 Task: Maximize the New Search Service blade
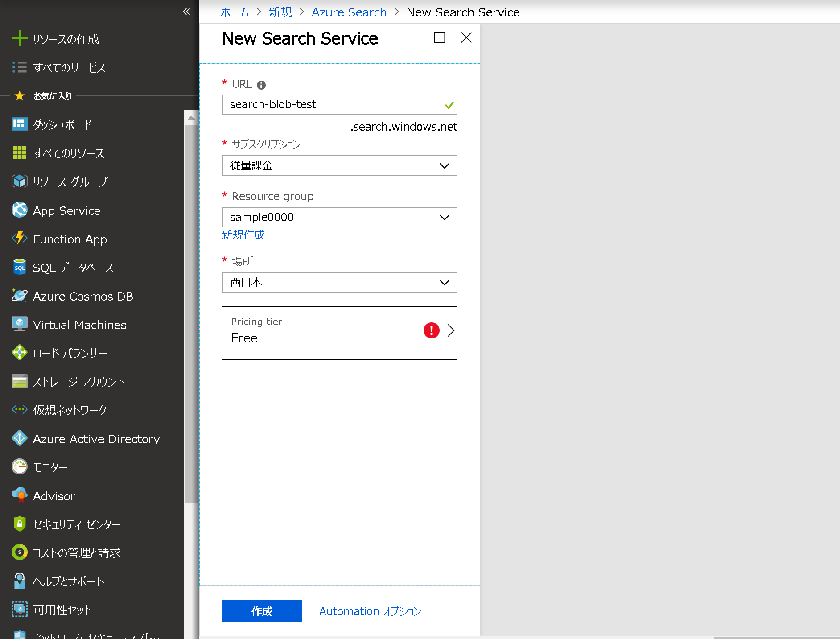[440, 37]
